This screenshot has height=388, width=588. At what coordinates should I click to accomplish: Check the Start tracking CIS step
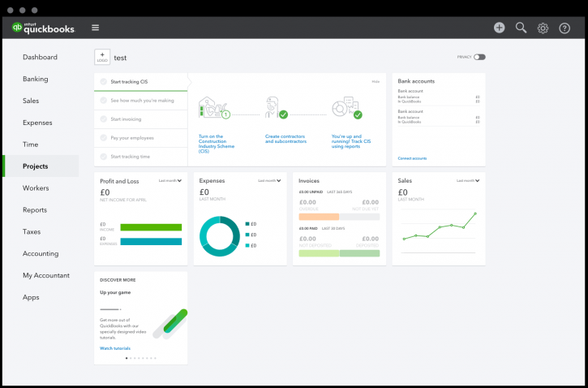104,82
